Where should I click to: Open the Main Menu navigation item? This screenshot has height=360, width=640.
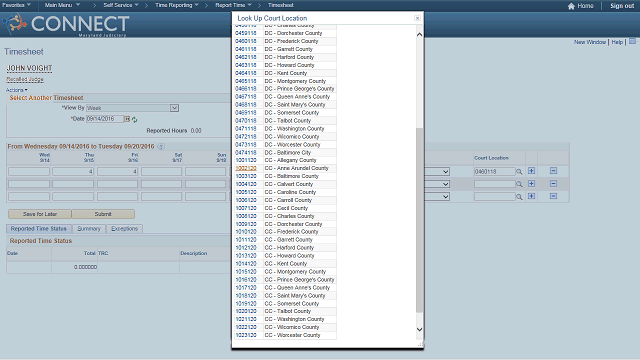pos(62,5)
